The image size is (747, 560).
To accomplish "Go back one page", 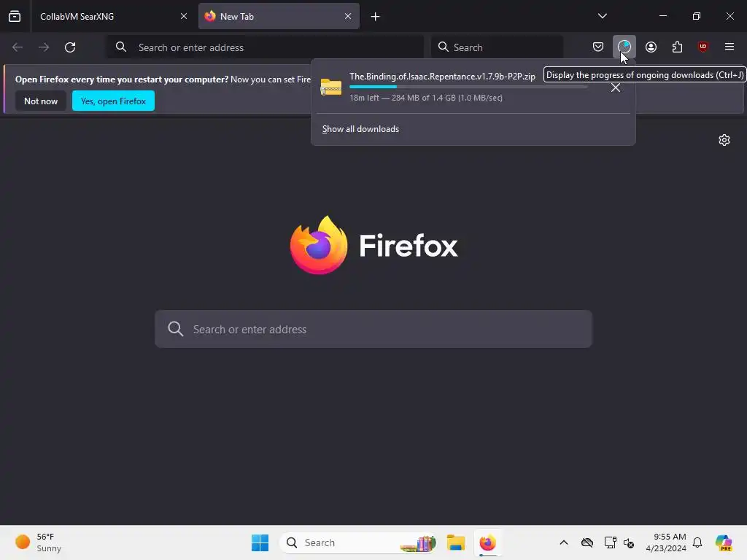I will tap(18, 47).
